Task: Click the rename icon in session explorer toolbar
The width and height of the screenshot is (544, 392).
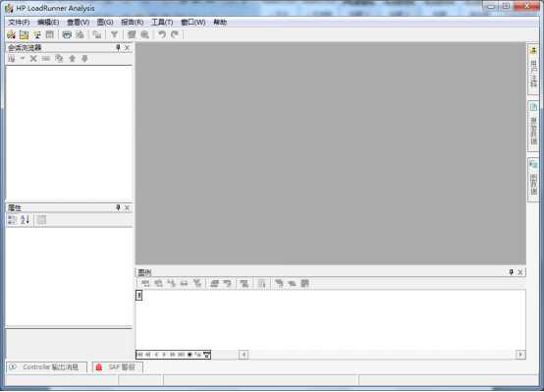Action: (46, 59)
